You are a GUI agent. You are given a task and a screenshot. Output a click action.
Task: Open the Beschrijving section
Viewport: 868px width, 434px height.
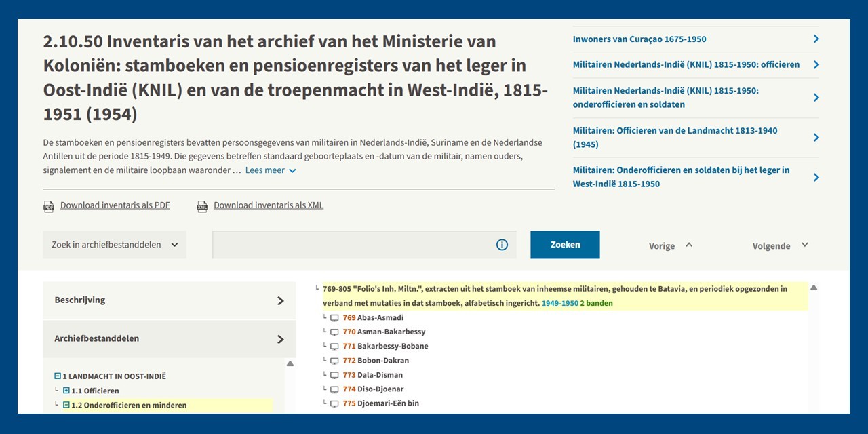point(169,300)
